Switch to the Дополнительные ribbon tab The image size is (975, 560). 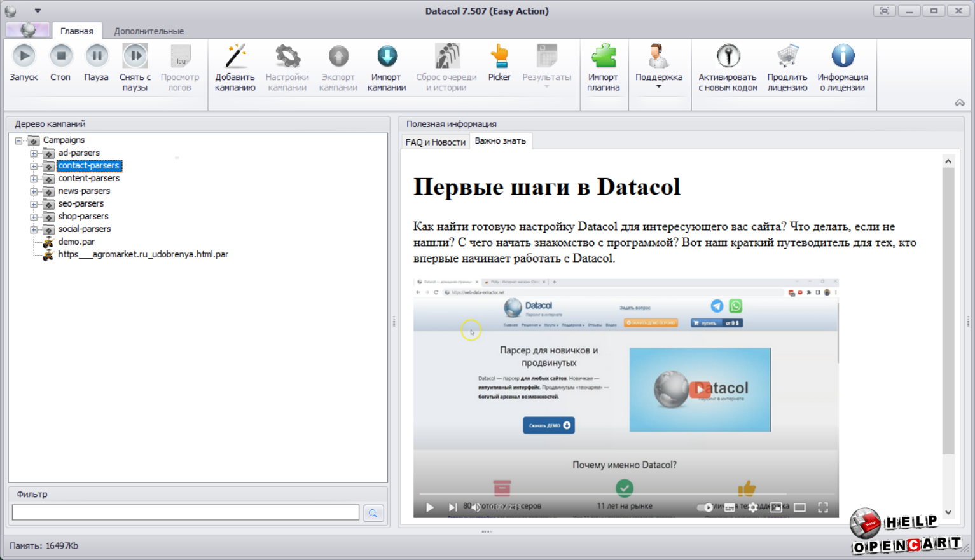tap(149, 31)
